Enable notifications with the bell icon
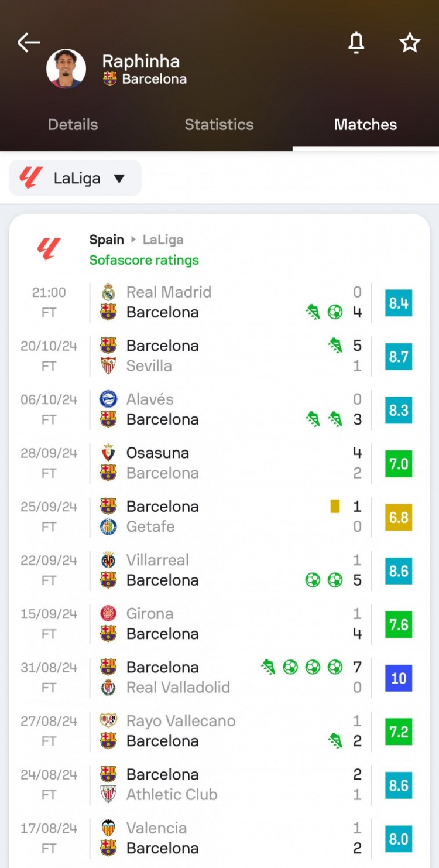The height and width of the screenshot is (868, 439). pos(356,43)
